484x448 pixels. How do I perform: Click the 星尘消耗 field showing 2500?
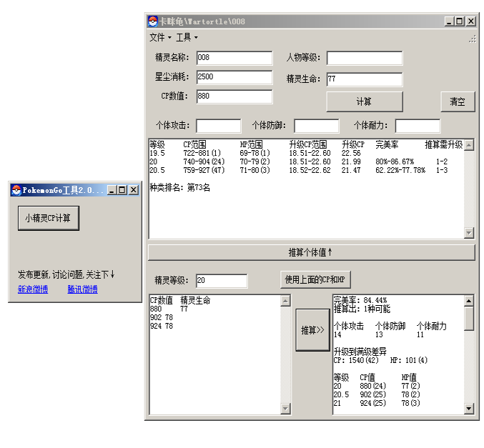coord(234,77)
